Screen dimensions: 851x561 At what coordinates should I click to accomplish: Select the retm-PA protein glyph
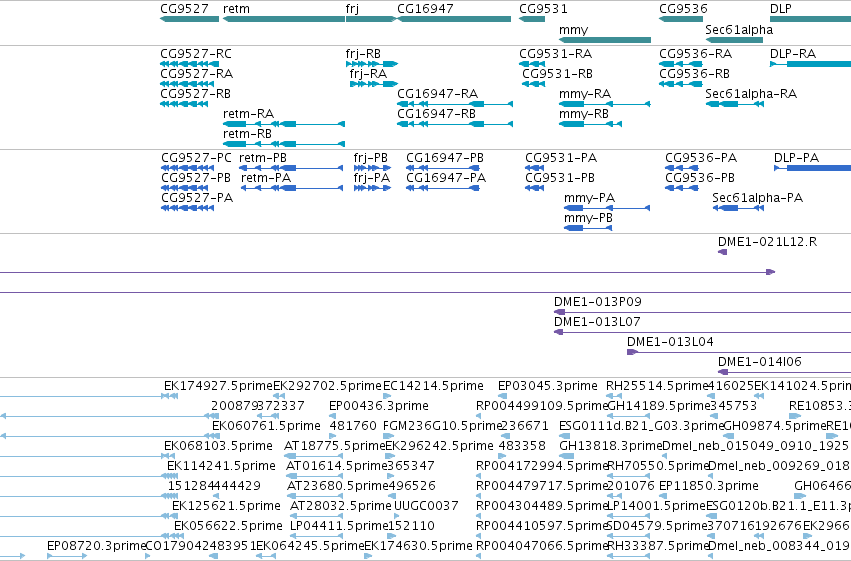pyautogui.click(x=292, y=188)
